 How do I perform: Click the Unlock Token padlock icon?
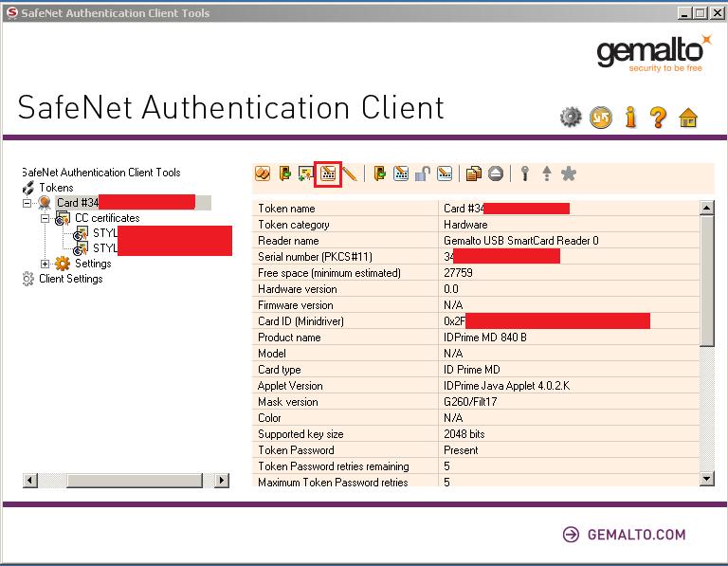point(423,173)
